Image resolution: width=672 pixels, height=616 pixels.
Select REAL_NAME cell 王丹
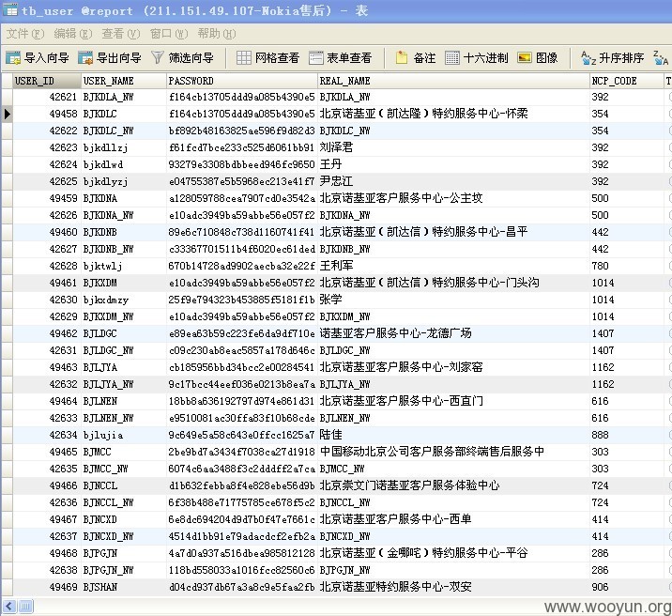pos(453,164)
